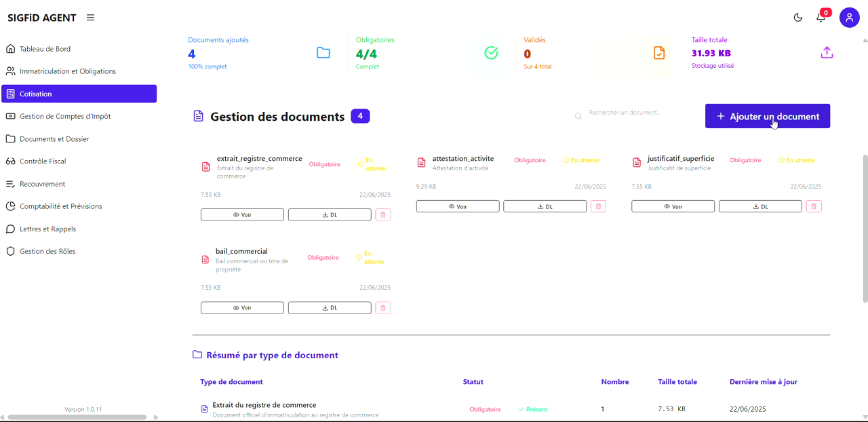The width and height of the screenshot is (868, 422).
Task: Click the upload icon beside Taille totale
Action: pos(827,52)
